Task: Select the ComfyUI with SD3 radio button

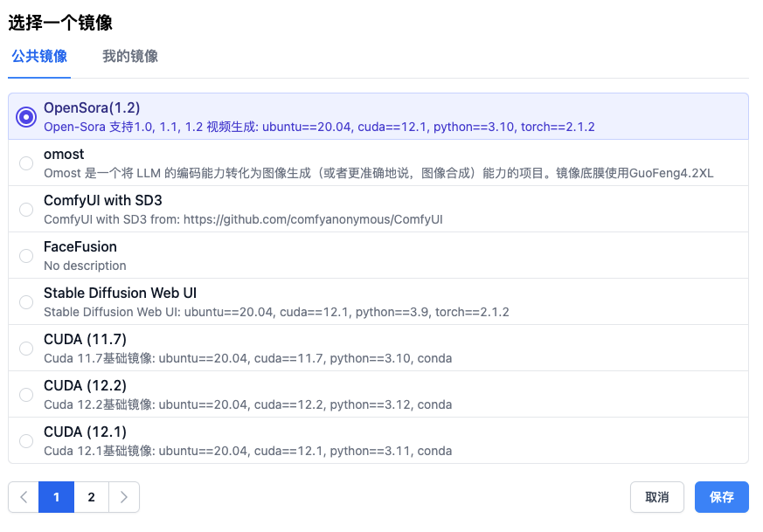Action: [25, 209]
